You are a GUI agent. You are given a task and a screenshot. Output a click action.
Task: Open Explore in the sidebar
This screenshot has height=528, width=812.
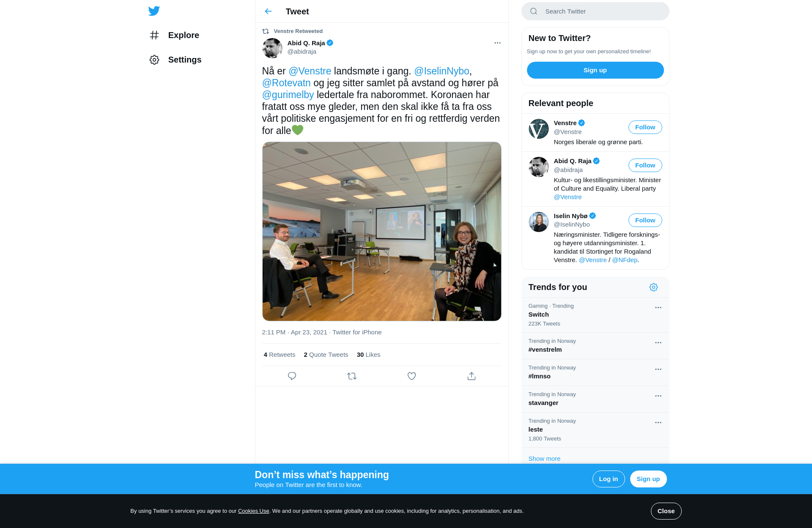[x=174, y=35]
